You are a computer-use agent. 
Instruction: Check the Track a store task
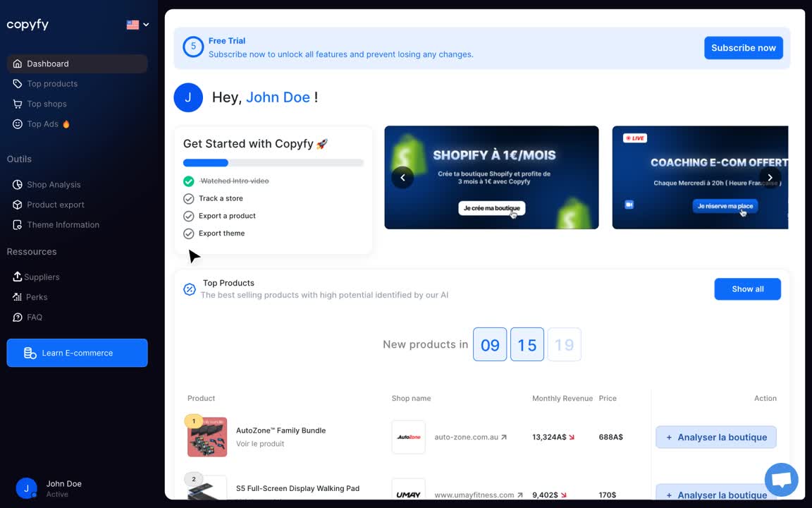pos(188,198)
